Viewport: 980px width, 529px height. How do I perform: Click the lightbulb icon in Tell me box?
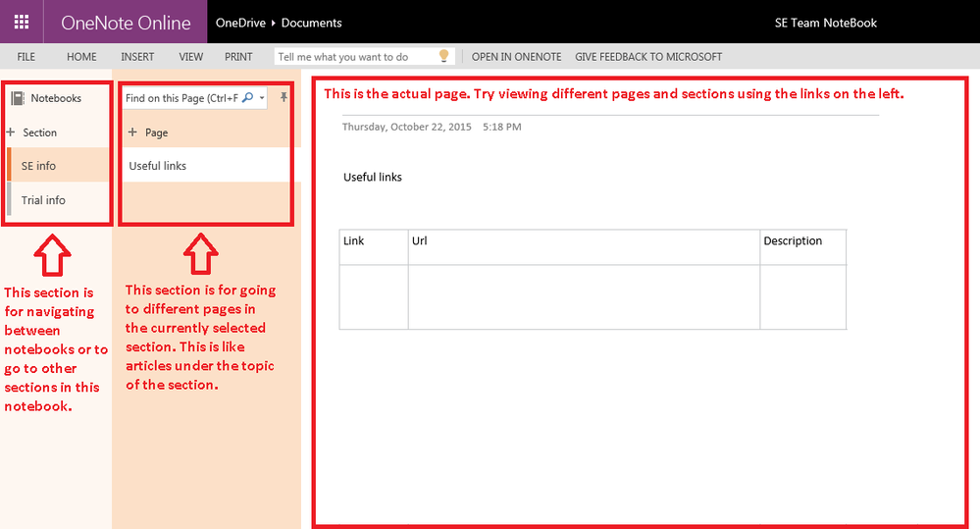443,56
